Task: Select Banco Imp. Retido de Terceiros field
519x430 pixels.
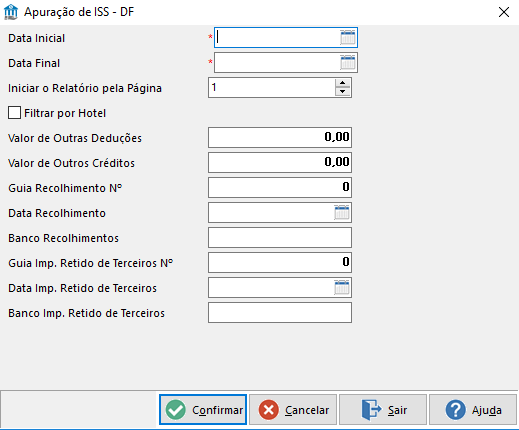Action: point(280,312)
